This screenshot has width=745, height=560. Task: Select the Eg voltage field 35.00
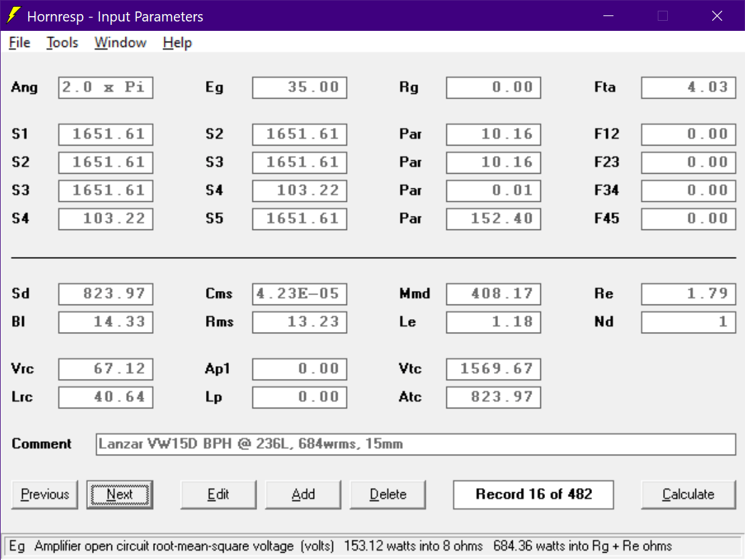click(299, 88)
